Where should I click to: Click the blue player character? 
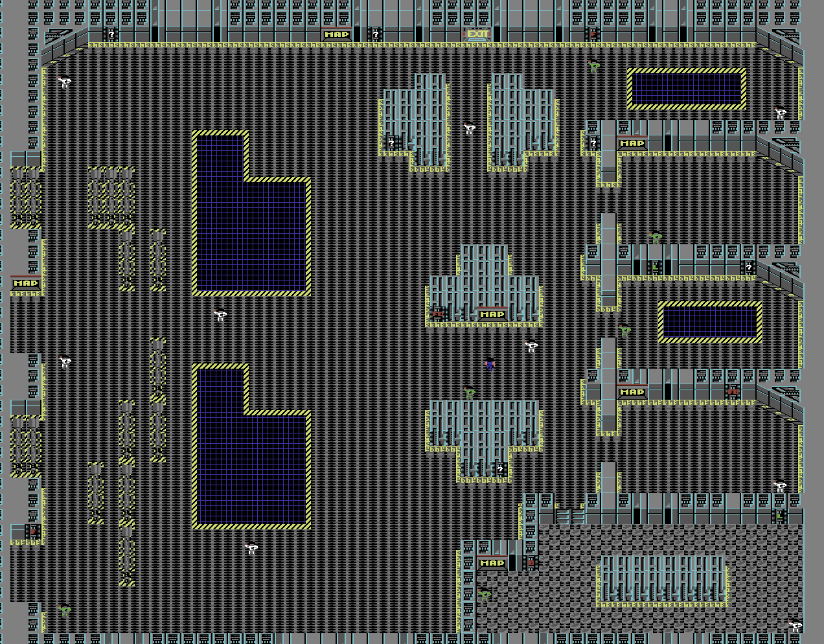490,363
